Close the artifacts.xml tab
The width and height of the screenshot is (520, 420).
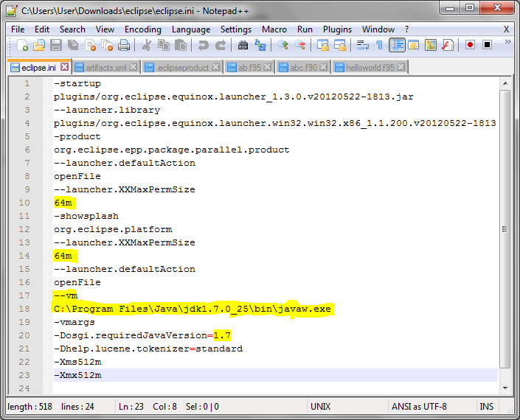point(134,67)
